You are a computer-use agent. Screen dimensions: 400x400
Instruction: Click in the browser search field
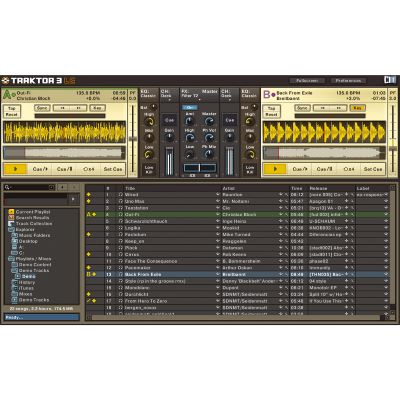pos(29,187)
